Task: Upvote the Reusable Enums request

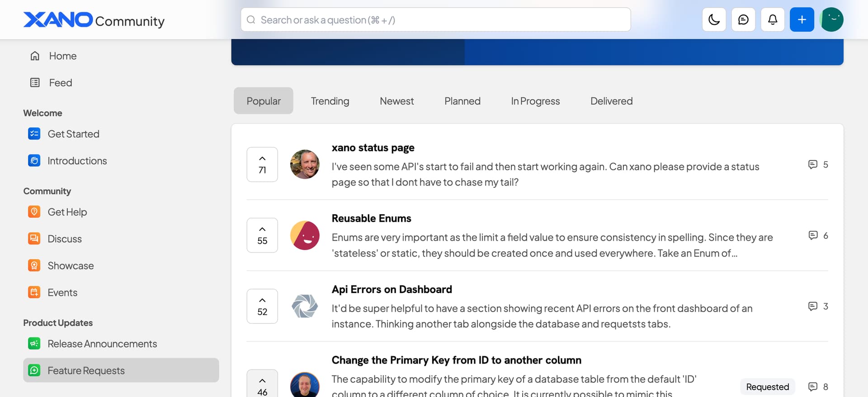Action: pyautogui.click(x=262, y=235)
